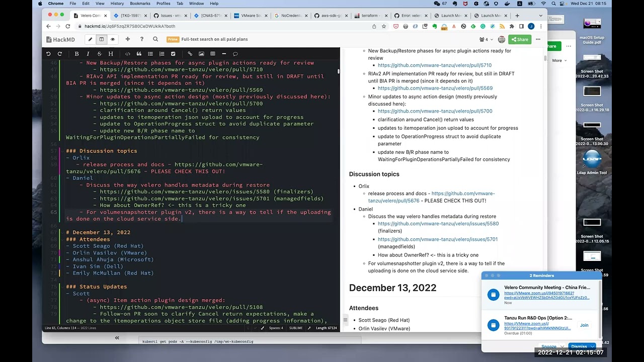Dismiss the reminders notification

click(x=579, y=346)
